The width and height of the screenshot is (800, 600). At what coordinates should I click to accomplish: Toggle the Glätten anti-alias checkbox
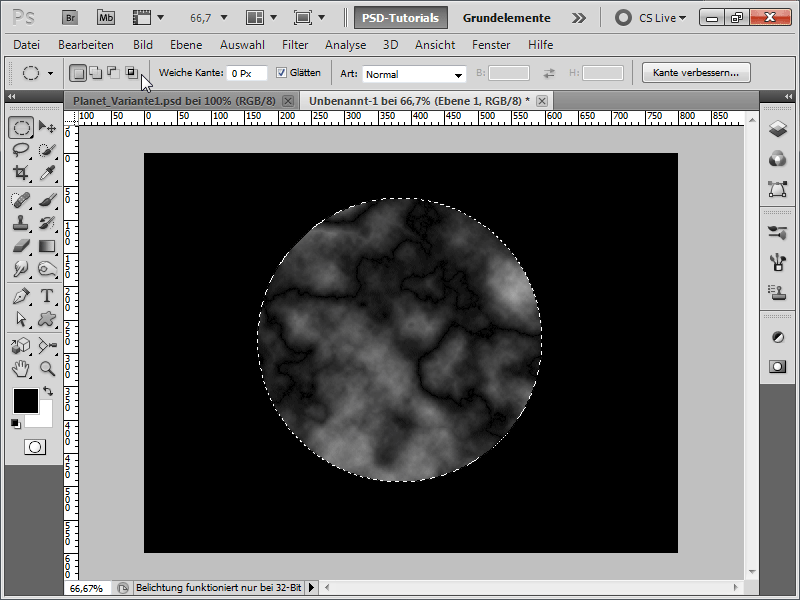click(x=281, y=73)
